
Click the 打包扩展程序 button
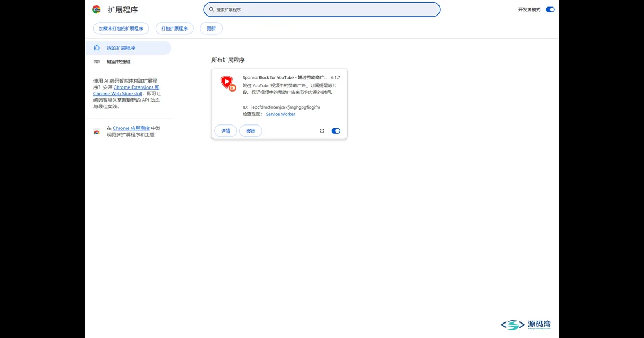tap(174, 28)
